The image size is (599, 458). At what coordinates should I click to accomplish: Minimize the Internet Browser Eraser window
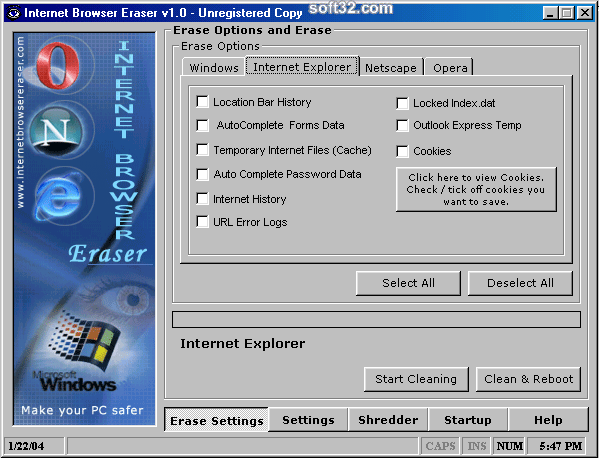(x=550, y=13)
